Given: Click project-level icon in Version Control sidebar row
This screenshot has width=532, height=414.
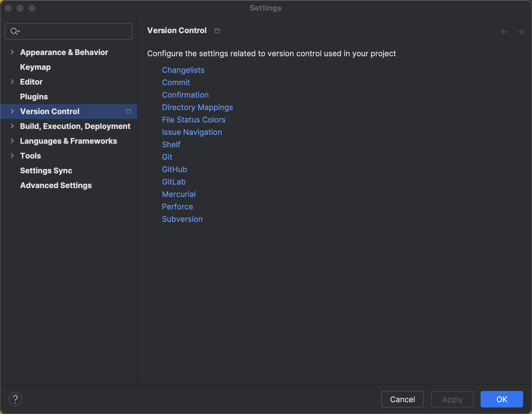Looking at the screenshot, I should [129, 111].
